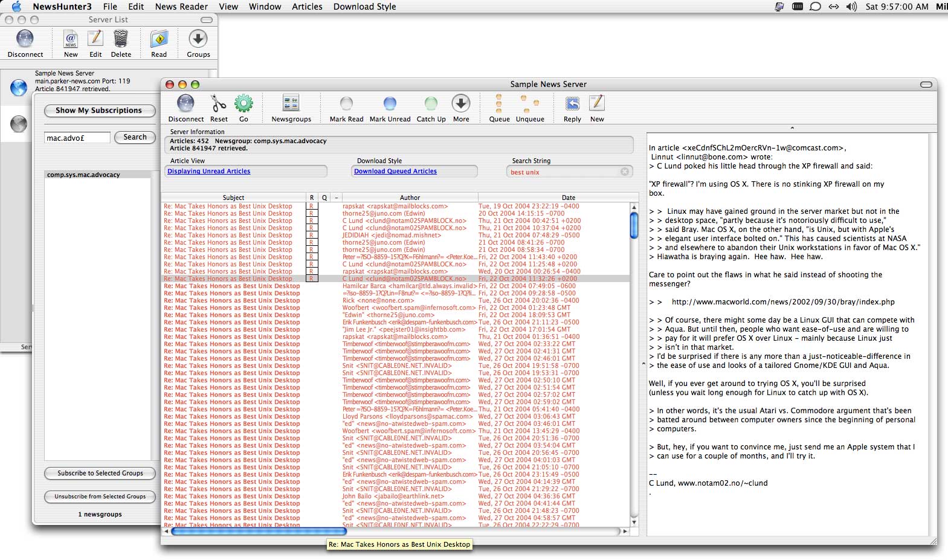This screenshot has width=948, height=560.
Task: Click the green Go gear icon
Action: [x=243, y=104]
